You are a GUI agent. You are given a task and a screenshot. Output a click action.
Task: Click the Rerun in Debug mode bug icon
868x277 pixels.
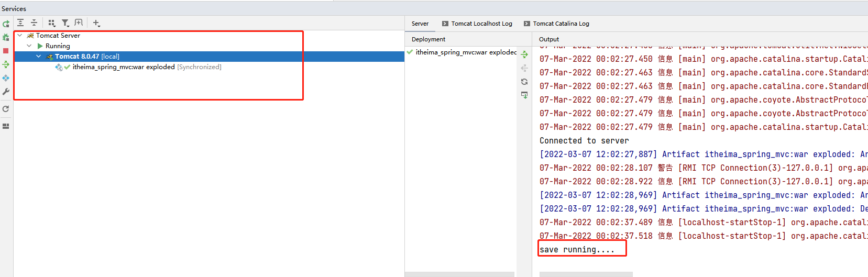coord(6,37)
